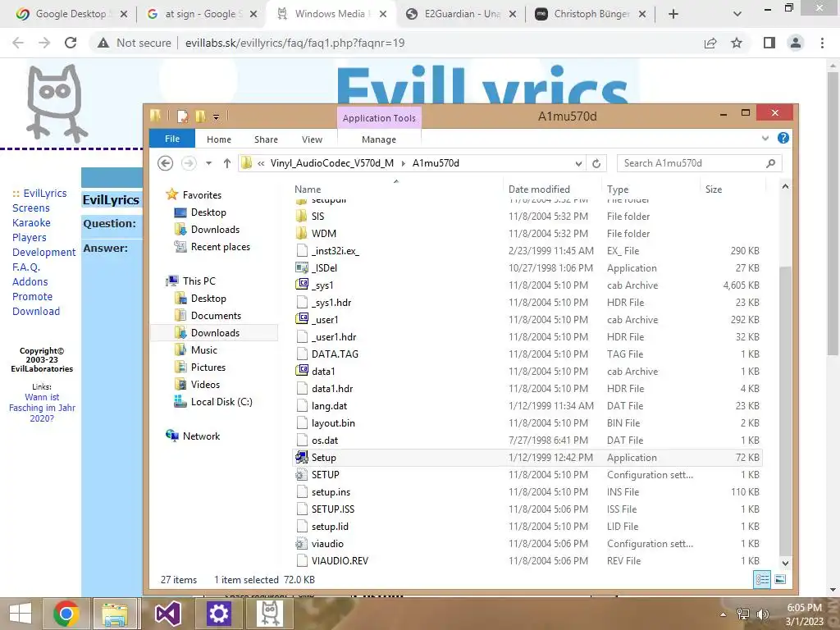Click the New Folder quick access toolbar icon
Screen dimensions: 840x630
(200, 116)
